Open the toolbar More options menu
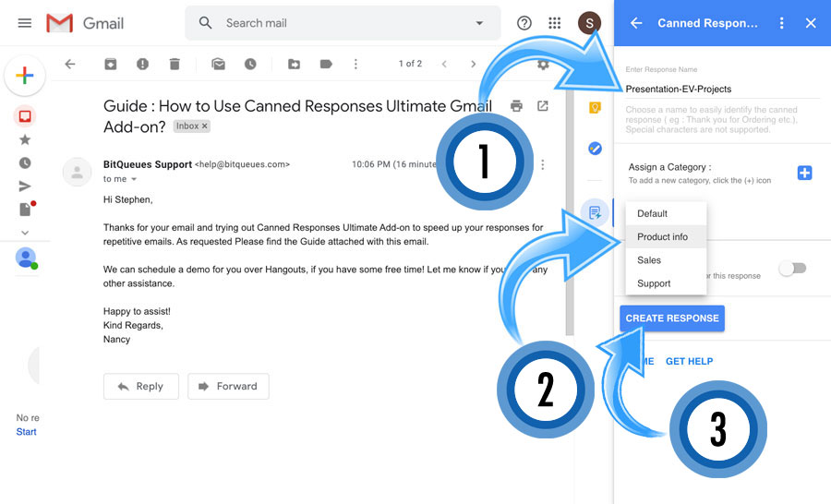This screenshot has width=831, height=504. (x=355, y=64)
